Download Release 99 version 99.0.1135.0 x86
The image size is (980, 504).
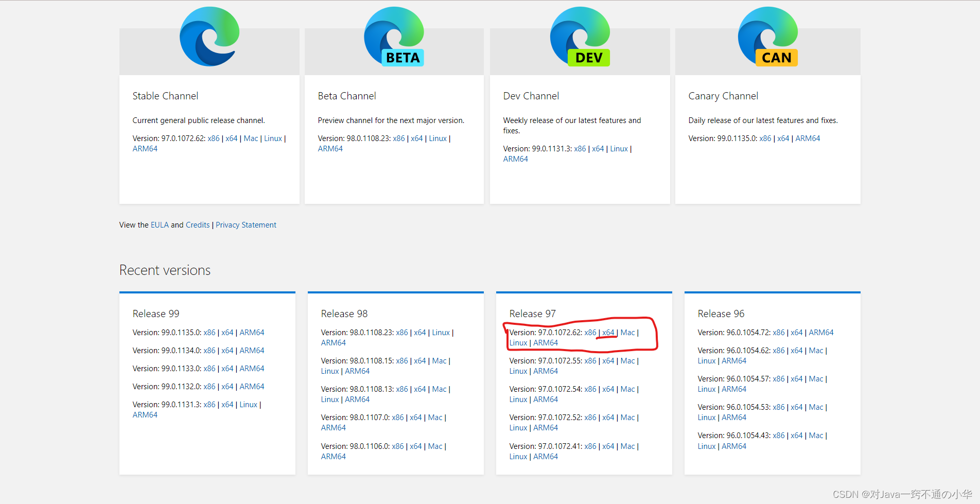pos(209,333)
